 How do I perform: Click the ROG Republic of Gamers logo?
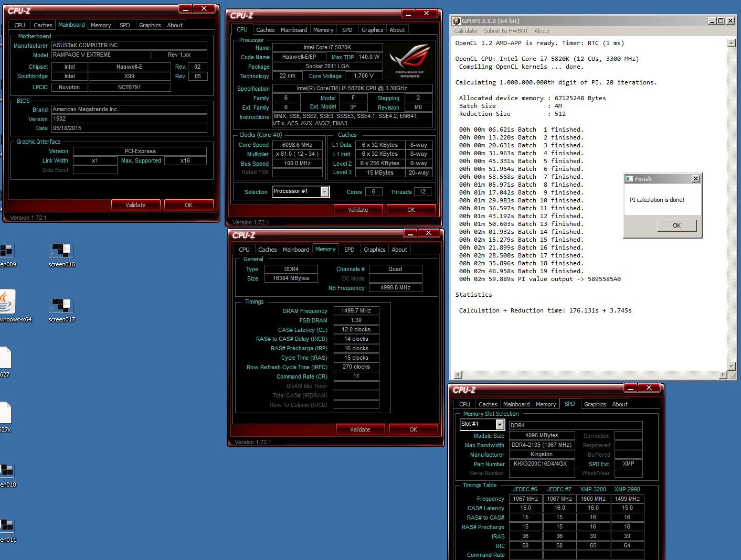tap(410, 61)
